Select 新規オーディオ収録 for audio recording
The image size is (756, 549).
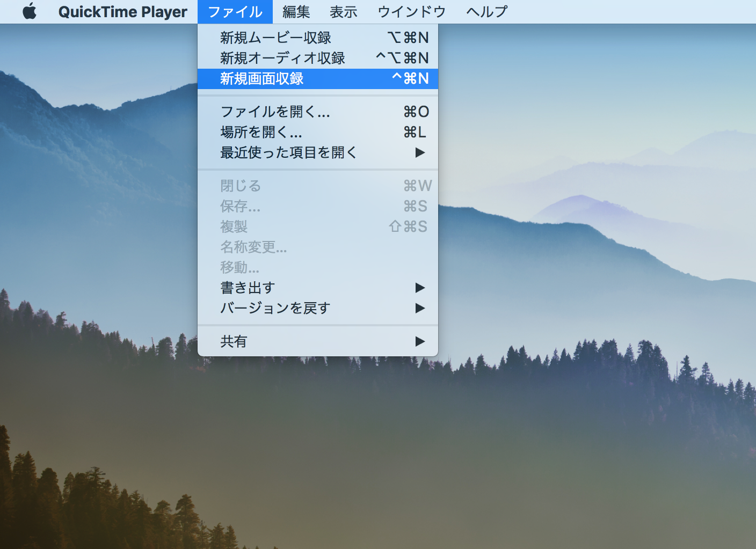coord(281,58)
